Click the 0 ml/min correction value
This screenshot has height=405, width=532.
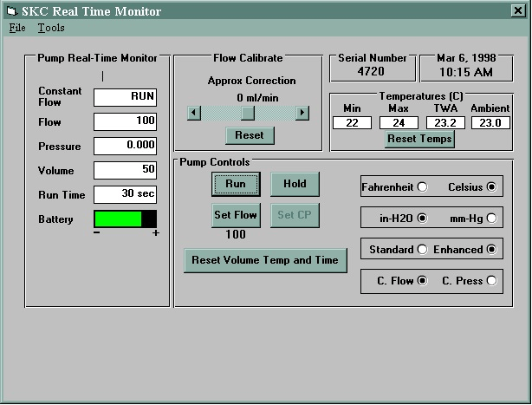pyautogui.click(x=258, y=98)
